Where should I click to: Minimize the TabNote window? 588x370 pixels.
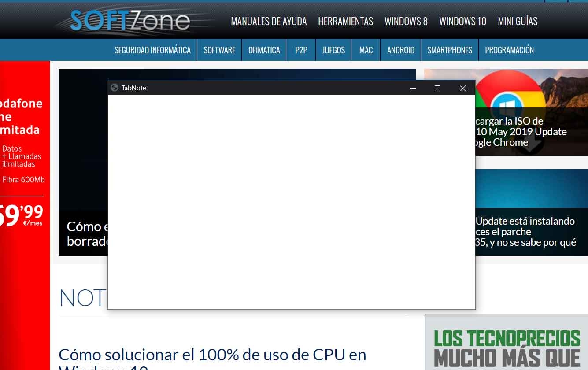pos(413,88)
